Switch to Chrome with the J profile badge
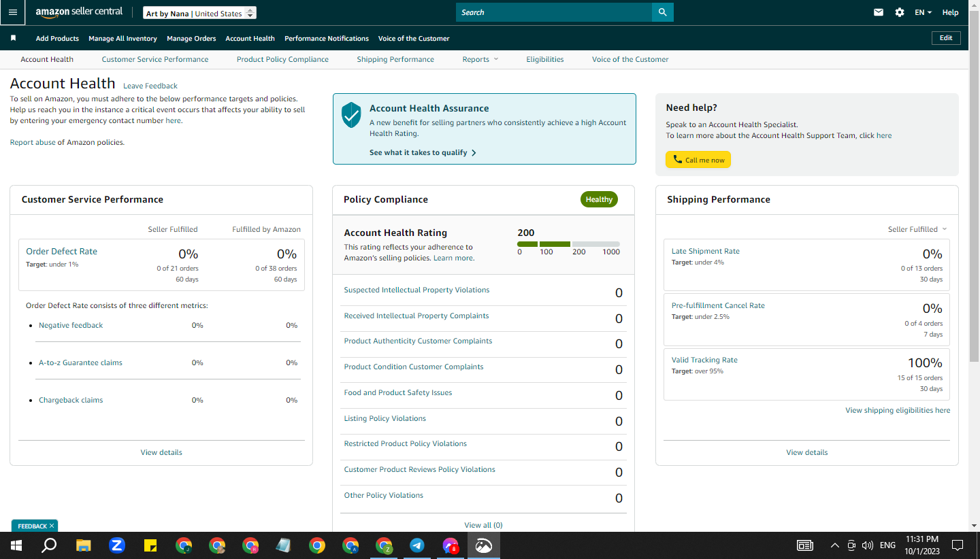Screen dimensions: 980x559 [184, 545]
